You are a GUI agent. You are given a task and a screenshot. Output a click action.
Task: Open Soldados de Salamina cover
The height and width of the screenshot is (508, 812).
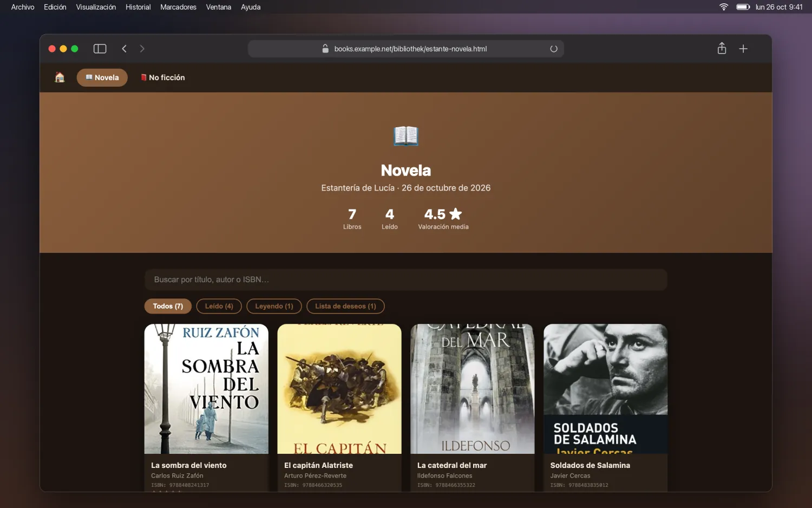coord(606,389)
